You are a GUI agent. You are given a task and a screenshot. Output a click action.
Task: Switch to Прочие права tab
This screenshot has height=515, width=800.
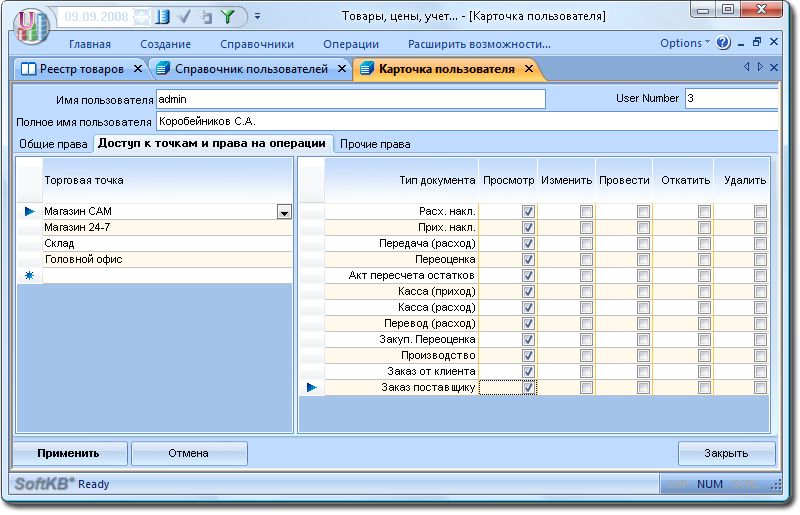tap(375, 144)
